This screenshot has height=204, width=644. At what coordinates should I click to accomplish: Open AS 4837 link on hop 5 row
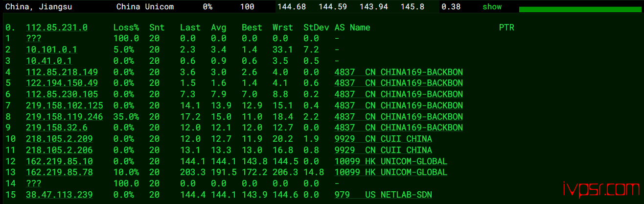tap(399, 83)
